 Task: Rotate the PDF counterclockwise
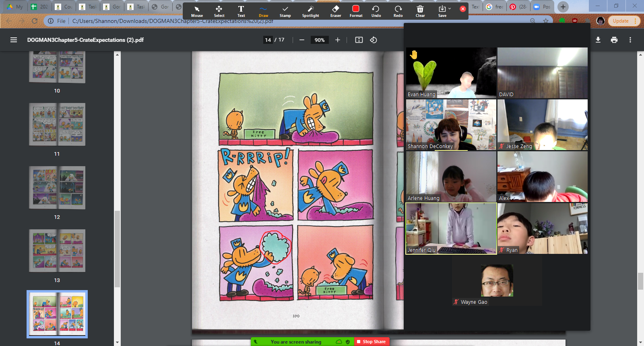pos(374,40)
